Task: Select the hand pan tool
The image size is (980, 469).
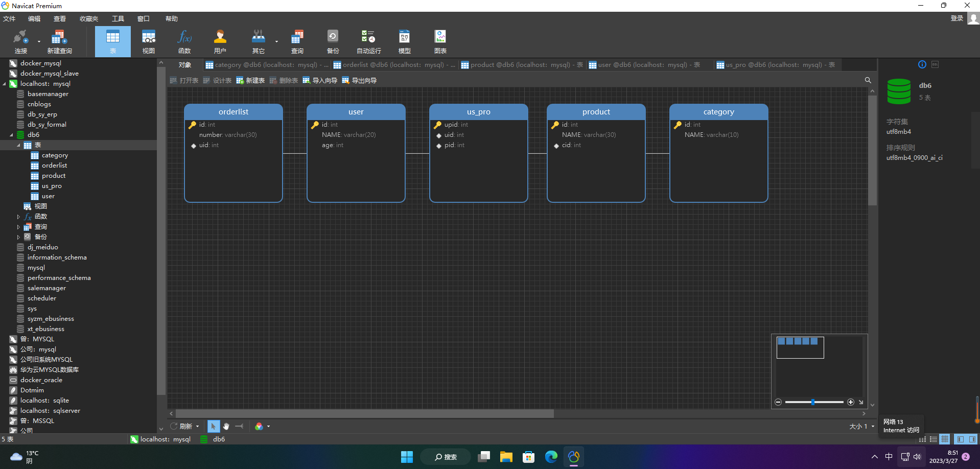Action: (226, 426)
